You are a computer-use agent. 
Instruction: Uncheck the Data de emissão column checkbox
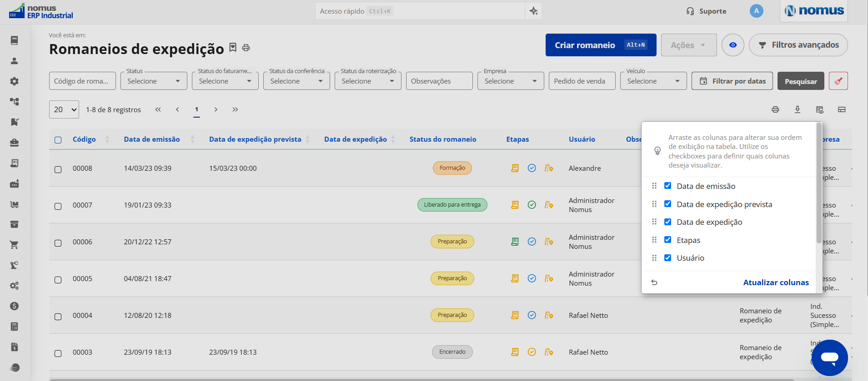668,186
